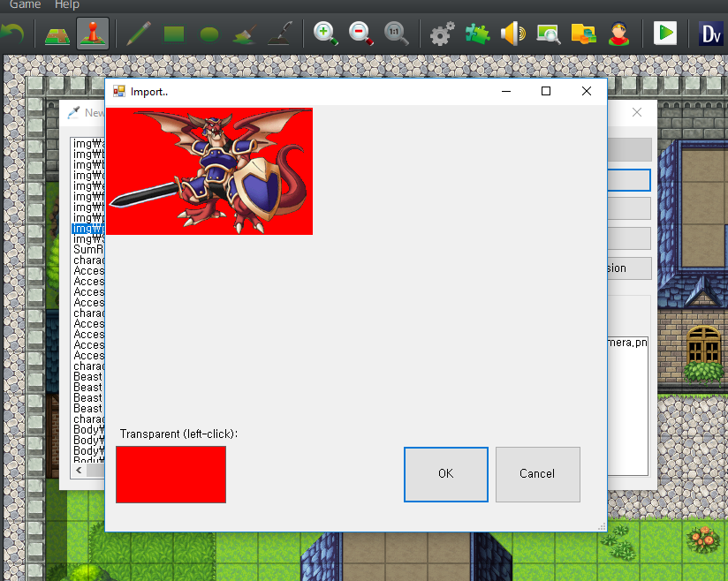Select the shadow pen tool
728x581 pixels.
point(280,34)
